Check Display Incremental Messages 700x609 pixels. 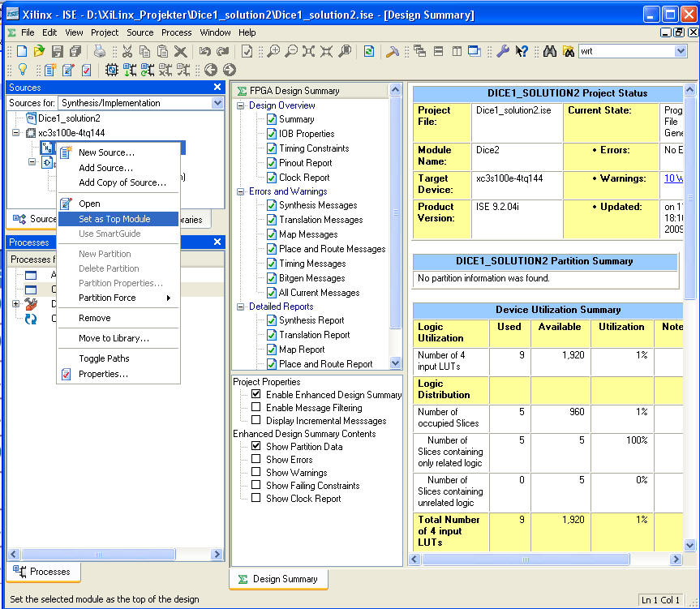[256, 420]
